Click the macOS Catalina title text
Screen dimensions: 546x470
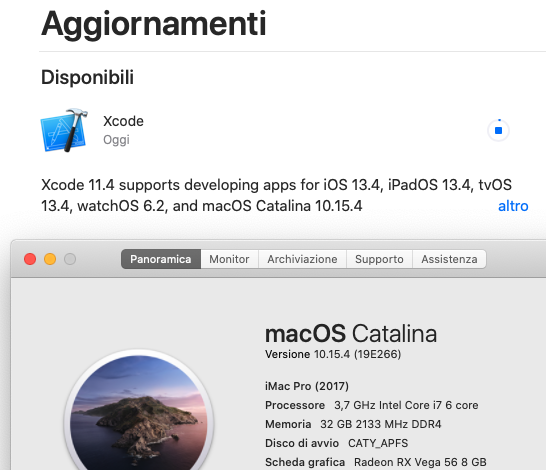(x=351, y=334)
